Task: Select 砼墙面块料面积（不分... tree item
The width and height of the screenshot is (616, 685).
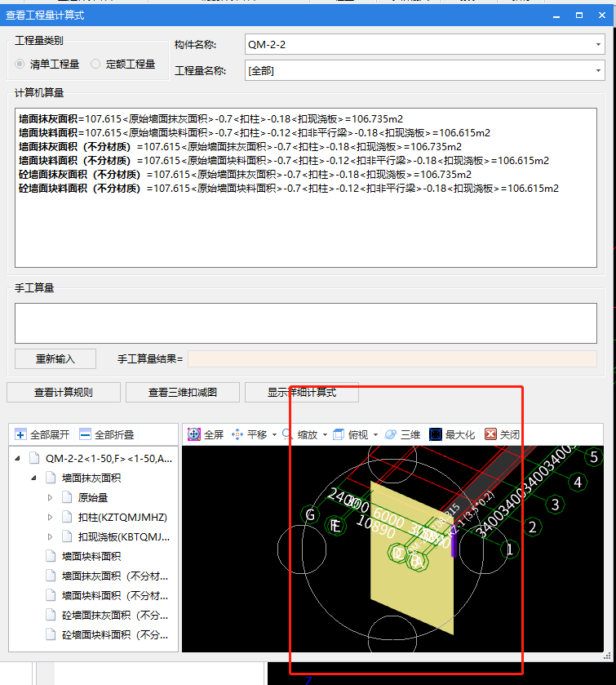Action: (115, 634)
